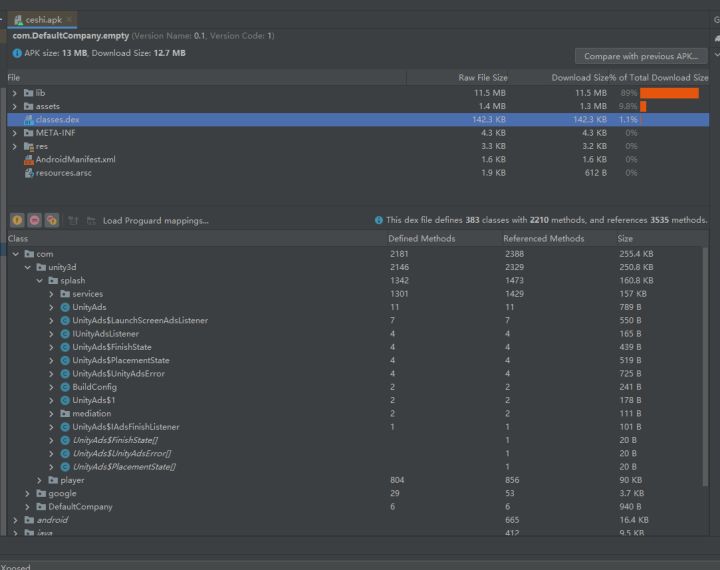Click the UnityAds class icon
The width and height of the screenshot is (720, 570).
65,307
